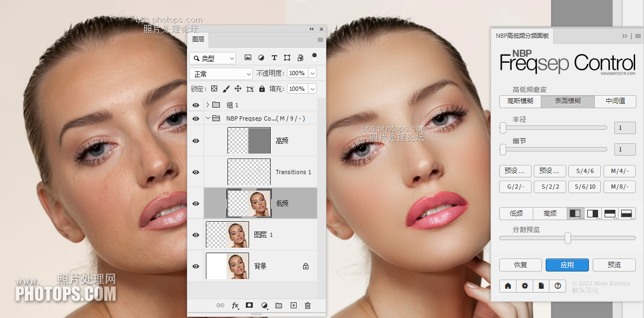Open the layer style fx menu

click(236, 305)
